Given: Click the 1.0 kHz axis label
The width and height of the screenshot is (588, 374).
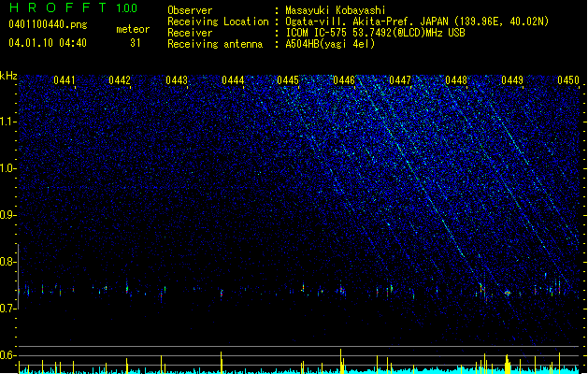Looking at the screenshot, I should 8,168.
